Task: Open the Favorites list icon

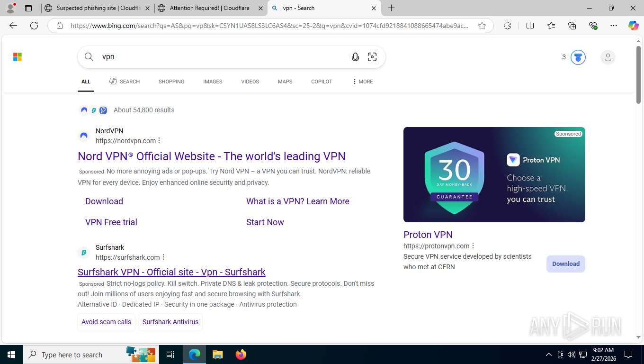Action: click(551, 26)
